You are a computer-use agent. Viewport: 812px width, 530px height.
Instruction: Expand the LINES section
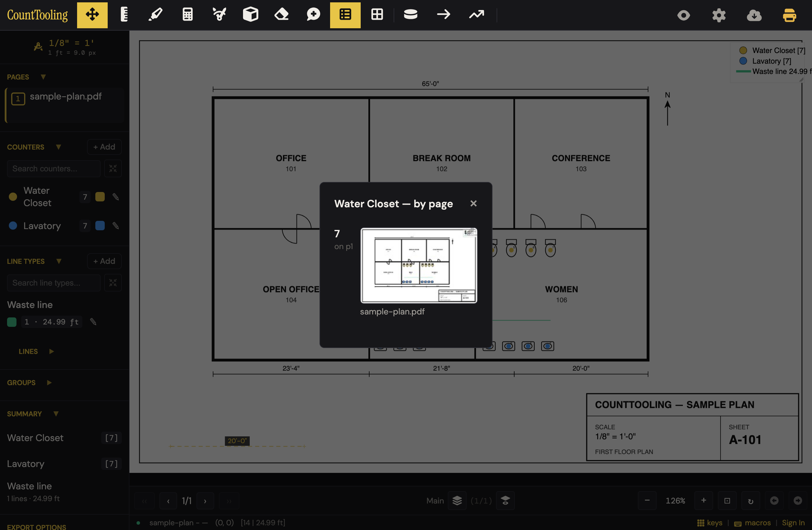click(51, 351)
